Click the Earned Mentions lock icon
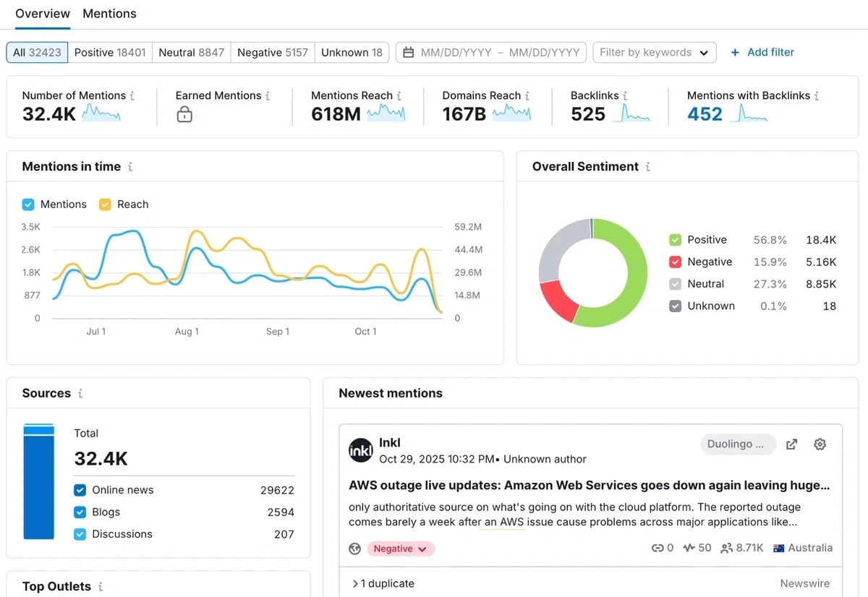Screen dimensions: 868x597 [x=184, y=114]
